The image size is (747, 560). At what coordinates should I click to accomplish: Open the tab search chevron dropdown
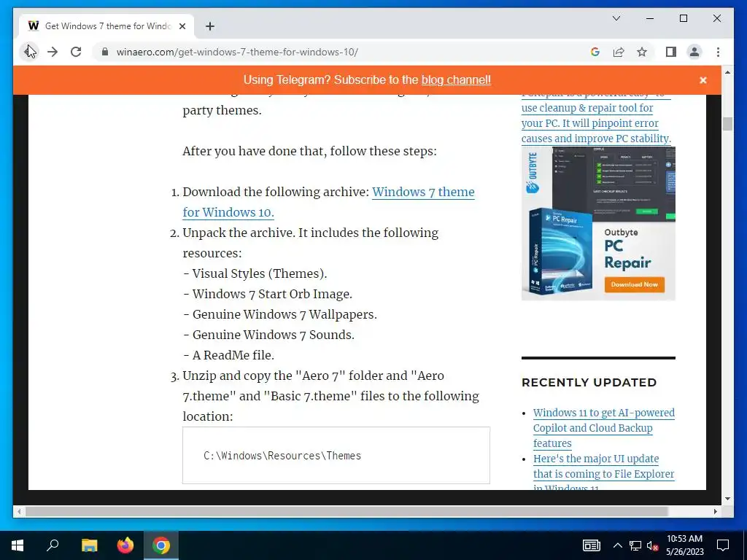[616, 18]
